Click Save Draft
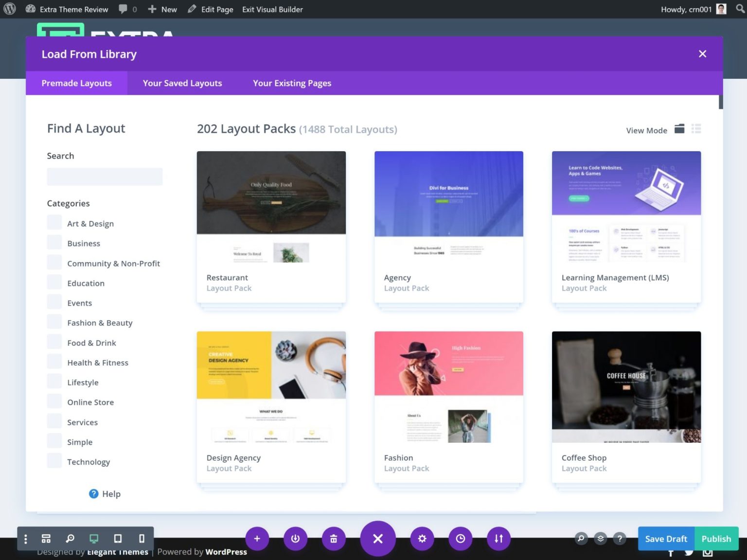 [x=665, y=538]
